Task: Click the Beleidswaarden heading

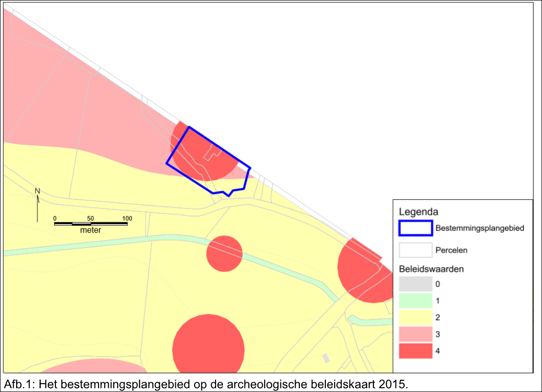Action: tap(431, 269)
